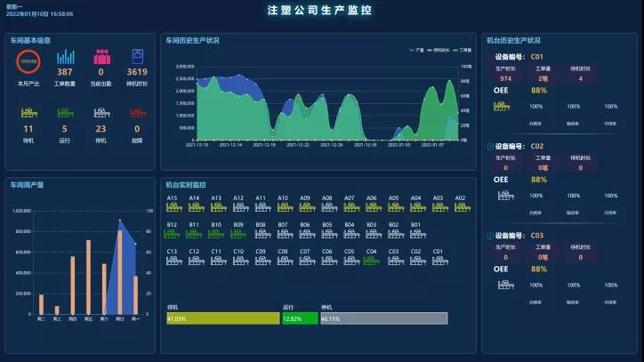Image resolution: width=644 pixels, height=362 pixels.
Task: Click the blue bar-chart 工单数量 icon
Action: (x=65, y=57)
